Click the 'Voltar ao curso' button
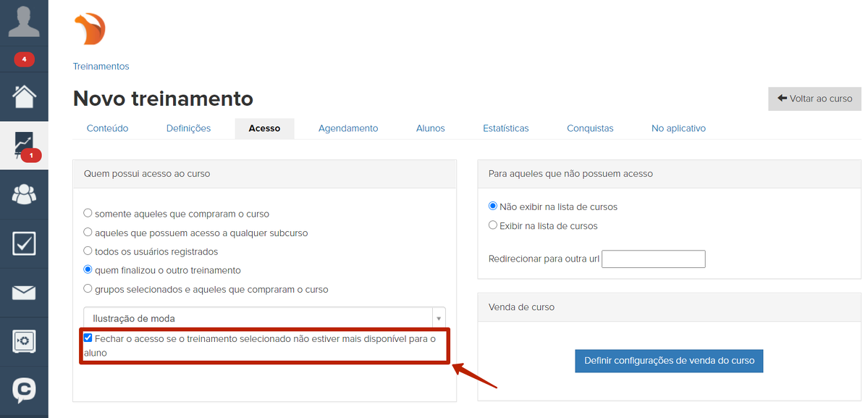Screen dimensions: 868x418 coord(814,99)
